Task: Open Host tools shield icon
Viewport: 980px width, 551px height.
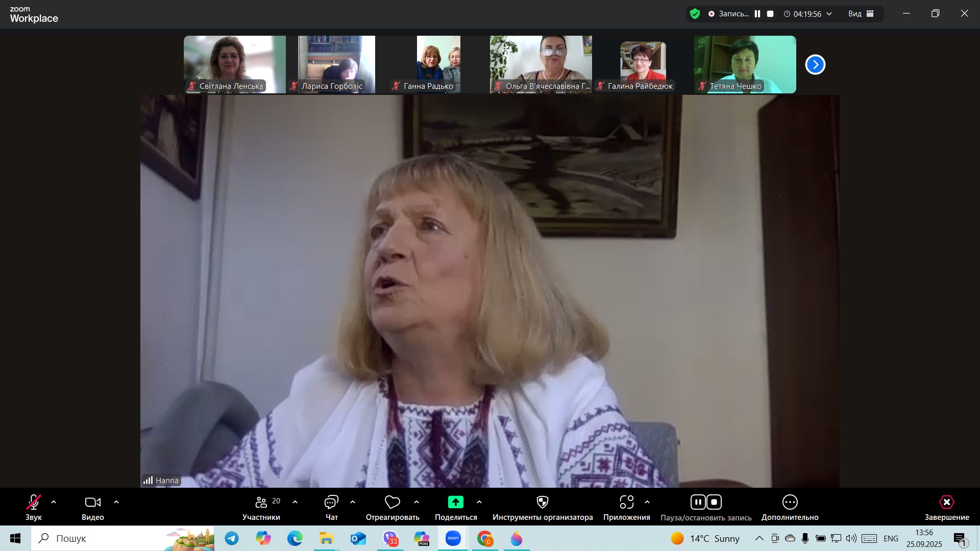Action: click(x=543, y=503)
